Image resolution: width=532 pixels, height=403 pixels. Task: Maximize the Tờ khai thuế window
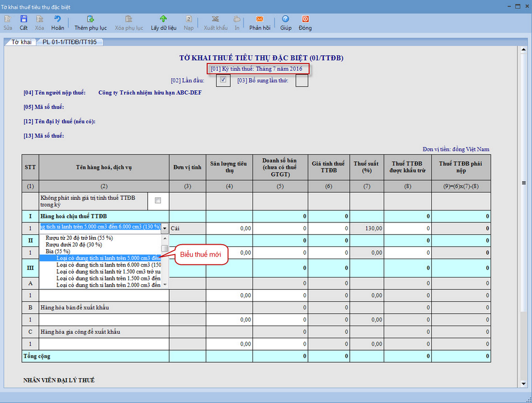point(518,6)
